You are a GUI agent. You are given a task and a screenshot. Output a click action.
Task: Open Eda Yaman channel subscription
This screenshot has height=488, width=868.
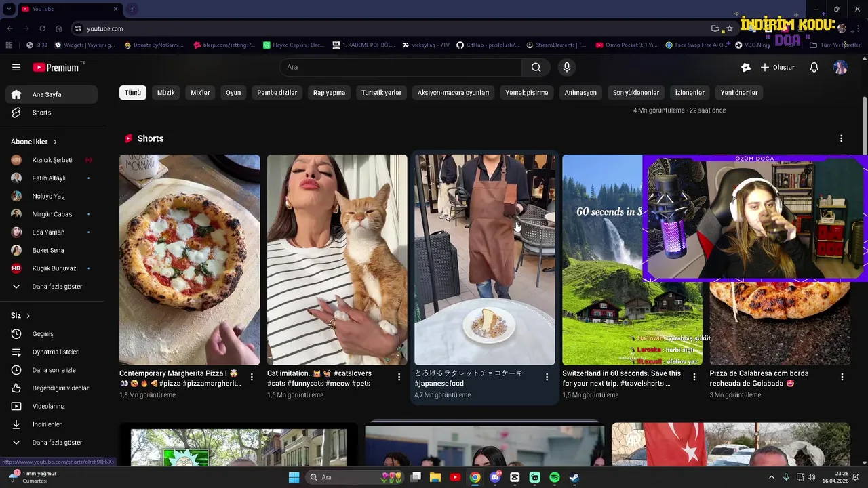(52, 232)
